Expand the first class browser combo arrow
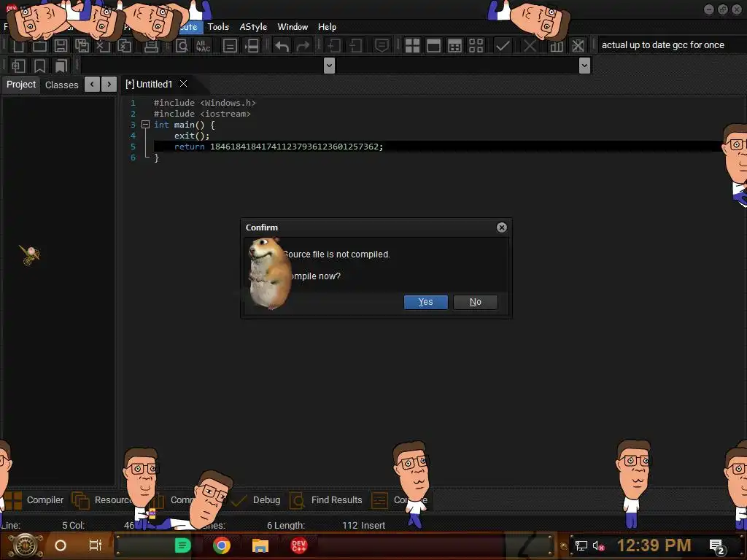 coord(329,65)
